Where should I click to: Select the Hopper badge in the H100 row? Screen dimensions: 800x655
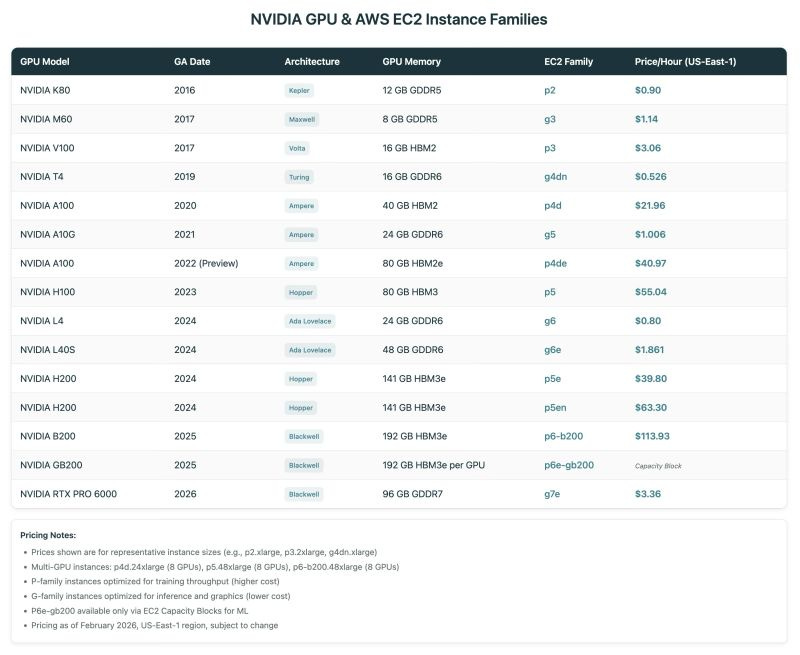pos(301,292)
